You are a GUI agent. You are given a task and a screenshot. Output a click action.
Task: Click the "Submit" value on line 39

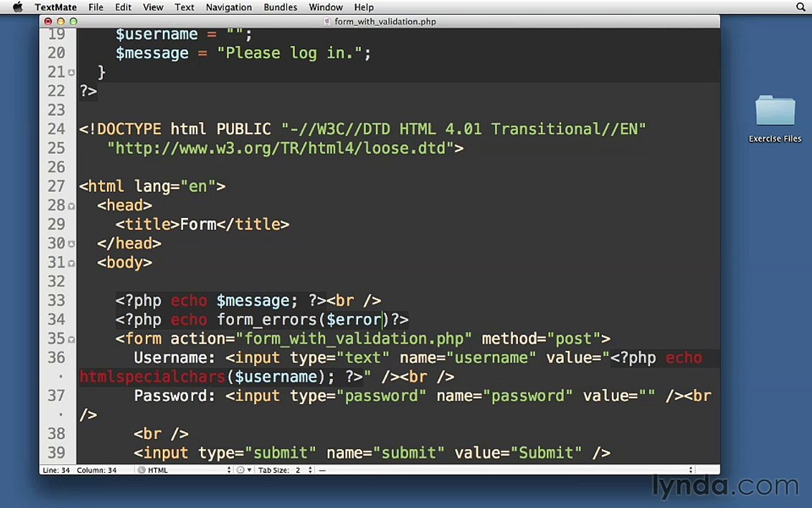[x=546, y=453]
